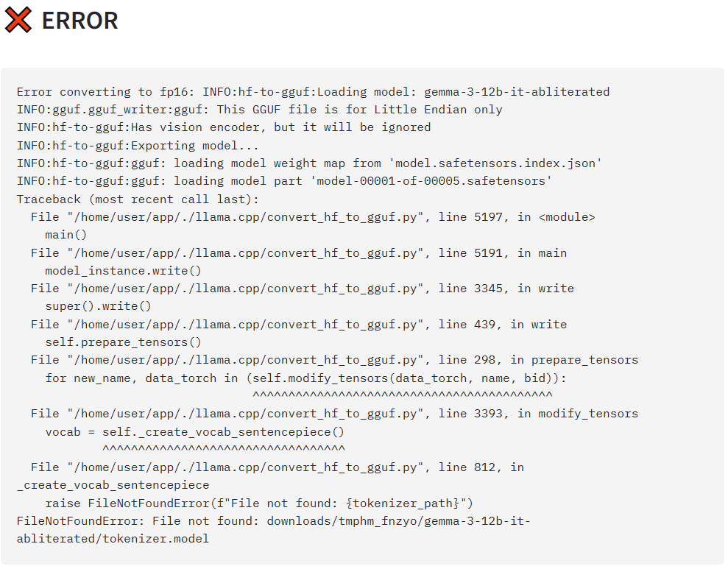
Task: Click the 'FileNotFoundError: File not found' message
Action: (274, 530)
